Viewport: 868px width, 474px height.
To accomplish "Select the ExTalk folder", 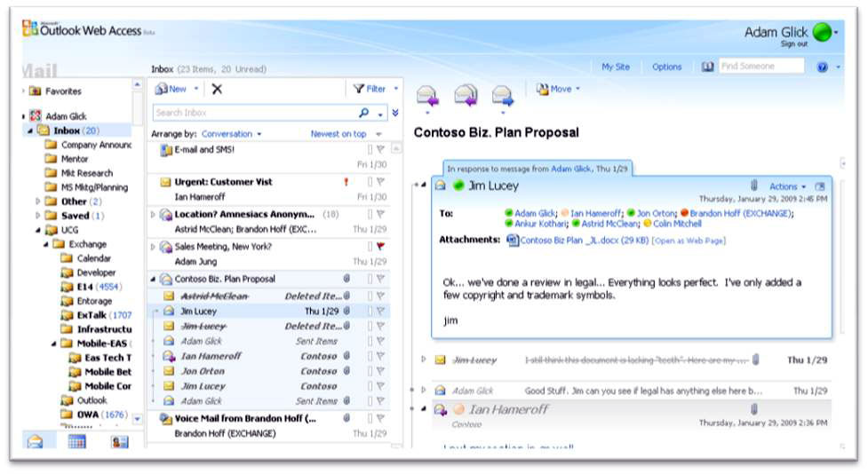I will click(96, 315).
